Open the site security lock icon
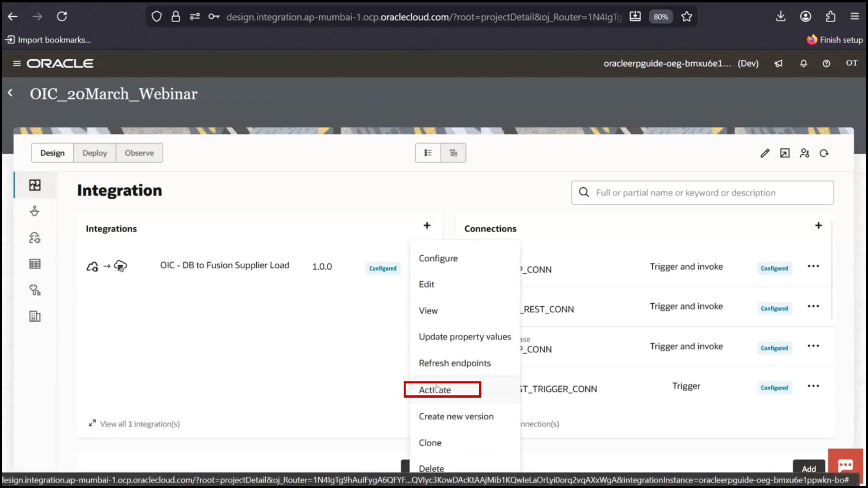This screenshot has width=868, height=488. coord(175,17)
